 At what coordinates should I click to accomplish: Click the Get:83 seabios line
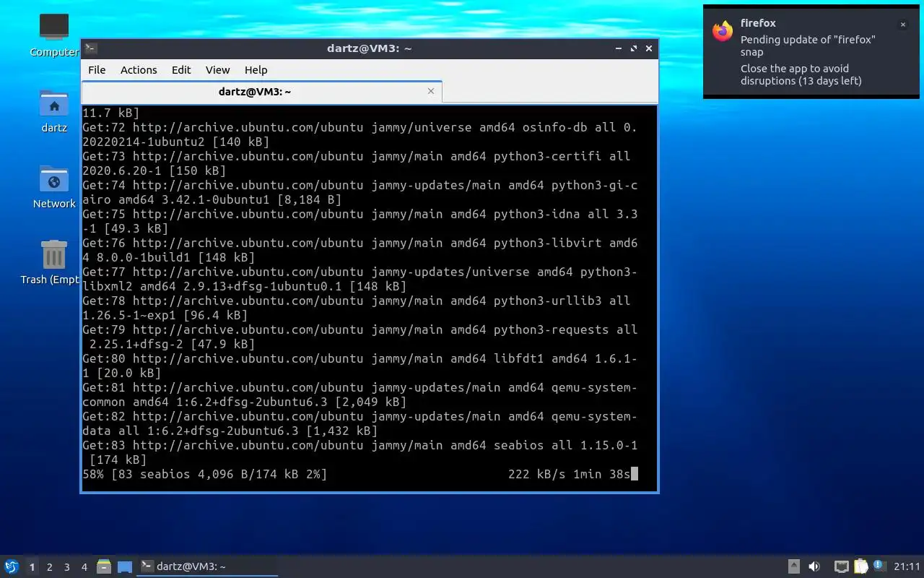tap(359, 452)
